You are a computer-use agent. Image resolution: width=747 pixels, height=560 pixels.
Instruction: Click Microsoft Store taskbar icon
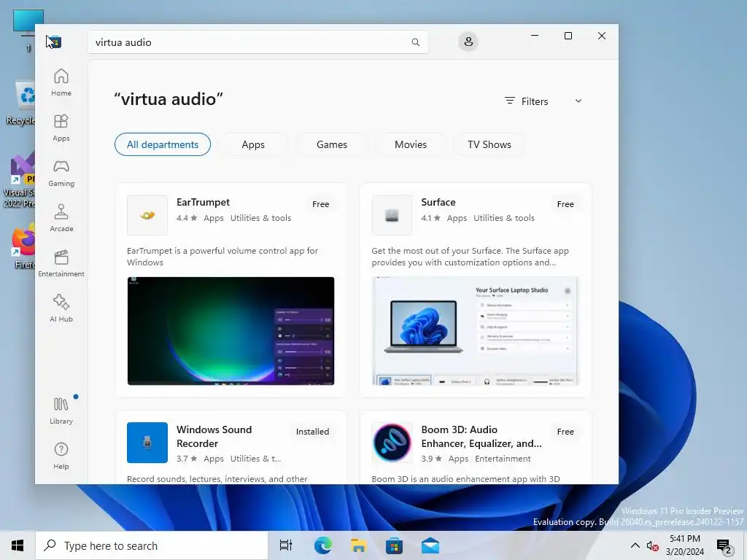[394, 545]
